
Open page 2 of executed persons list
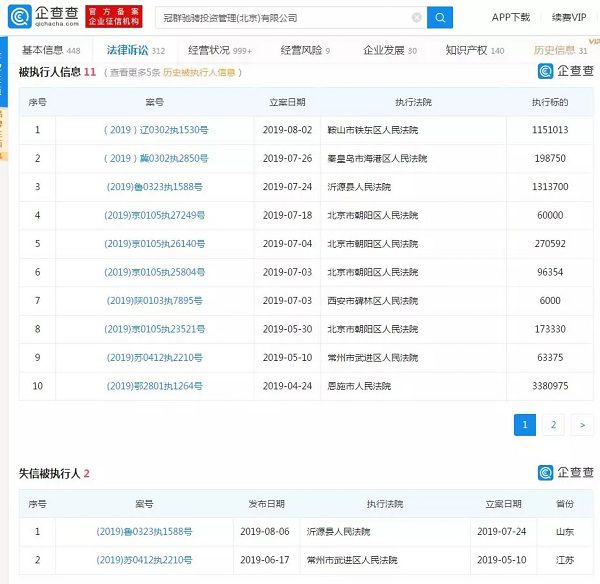pos(553,425)
